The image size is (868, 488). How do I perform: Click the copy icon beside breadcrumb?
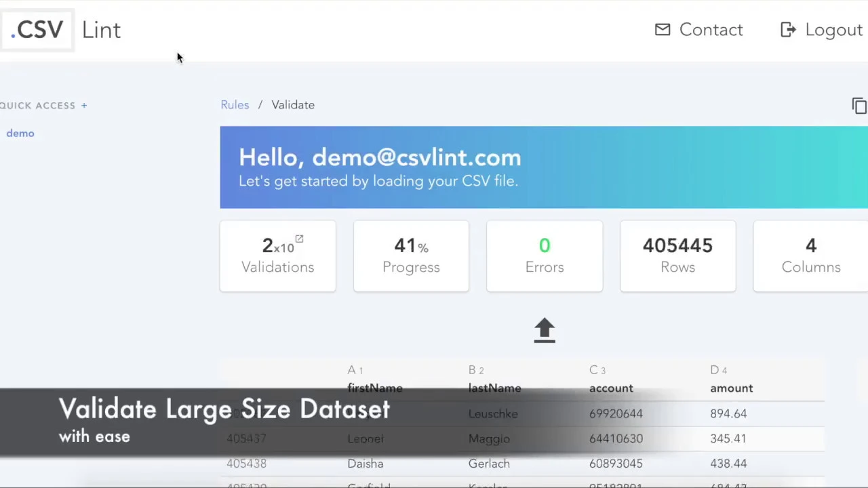[859, 106]
